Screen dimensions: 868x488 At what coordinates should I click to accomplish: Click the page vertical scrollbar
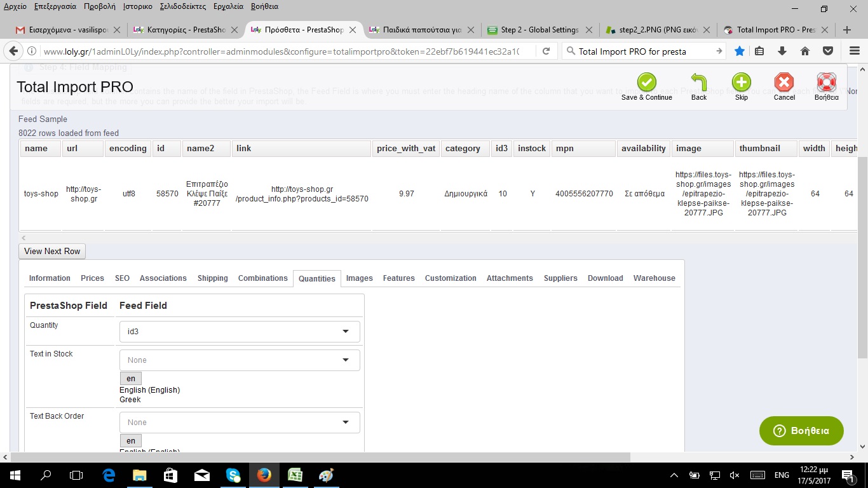[x=862, y=257]
